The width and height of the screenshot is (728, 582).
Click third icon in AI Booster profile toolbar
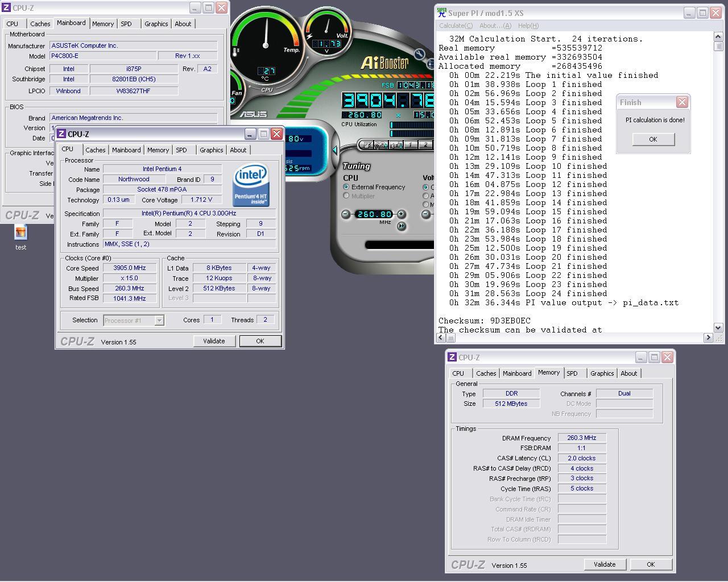(396, 145)
